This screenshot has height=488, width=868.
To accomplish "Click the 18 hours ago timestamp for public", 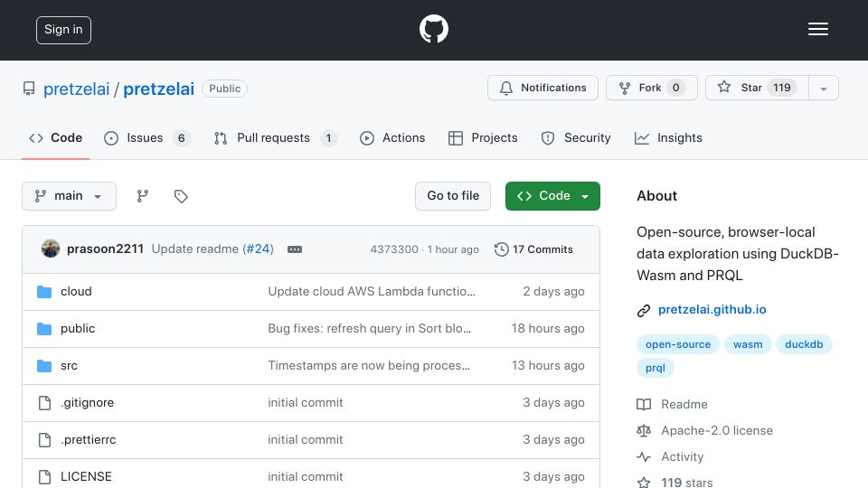I will tap(548, 329).
